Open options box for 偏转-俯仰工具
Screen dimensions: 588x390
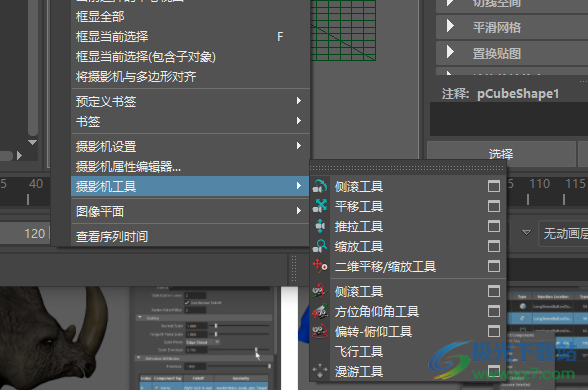pyautogui.click(x=494, y=331)
